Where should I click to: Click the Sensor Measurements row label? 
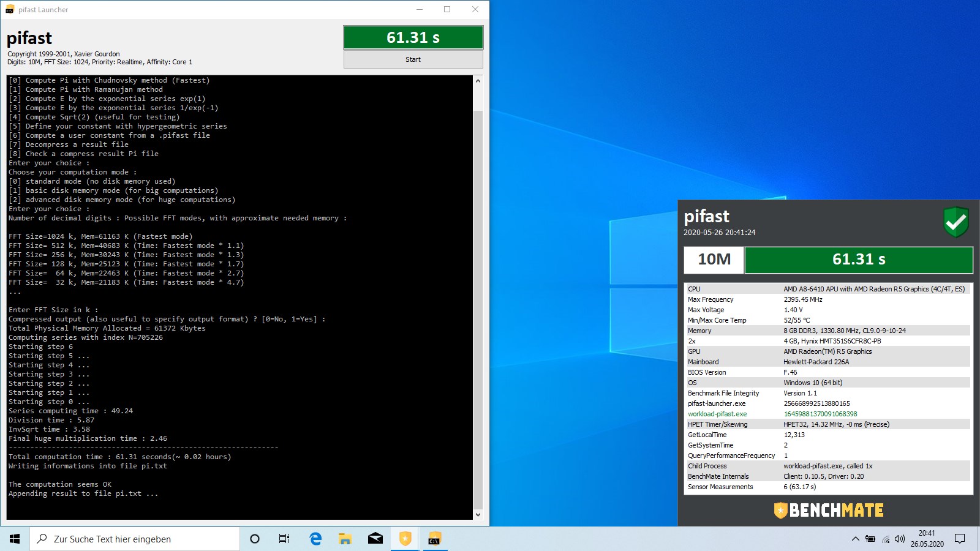pos(720,487)
